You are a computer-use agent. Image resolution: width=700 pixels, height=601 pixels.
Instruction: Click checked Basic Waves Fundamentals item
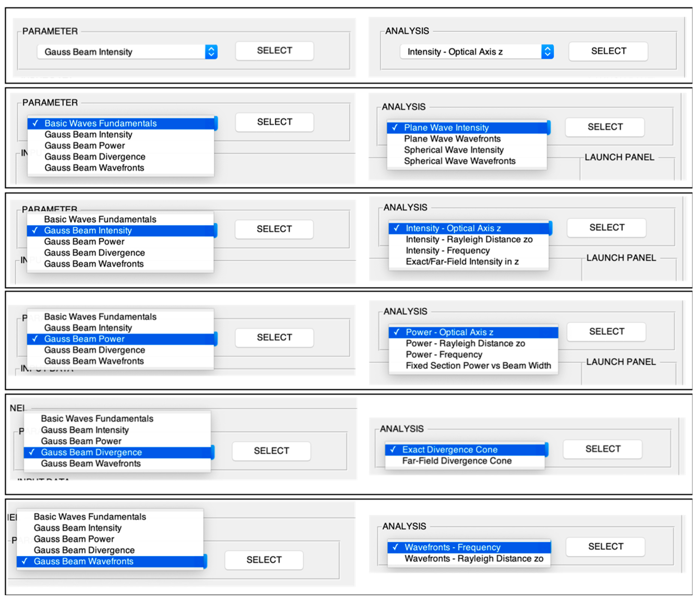click(100, 123)
